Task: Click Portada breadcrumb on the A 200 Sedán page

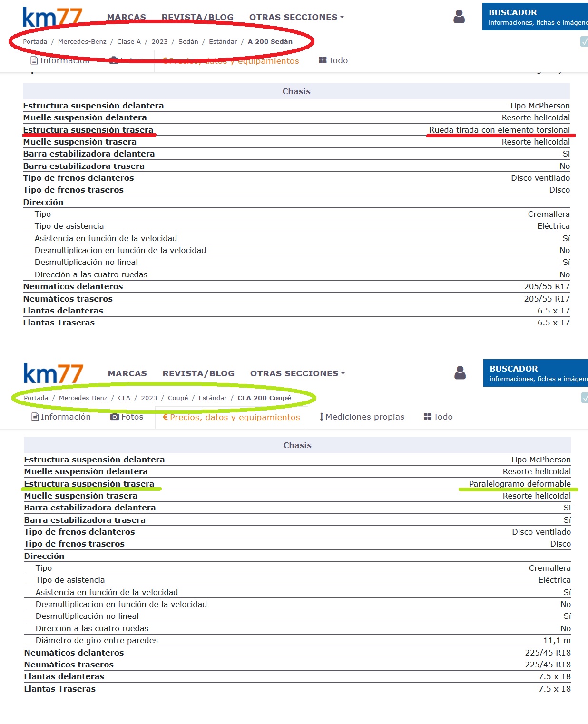Action: tap(35, 41)
